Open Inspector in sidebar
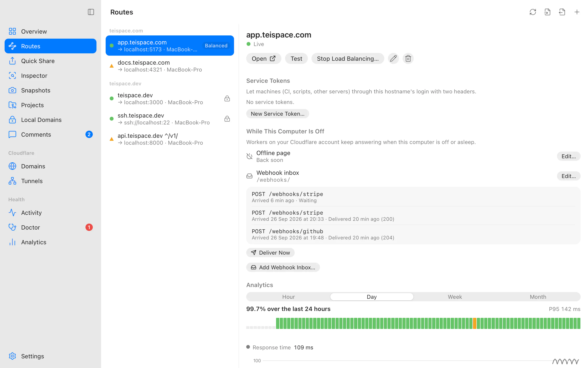Image resolution: width=588 pixels, height=368 pixels. tap(51, 75)
